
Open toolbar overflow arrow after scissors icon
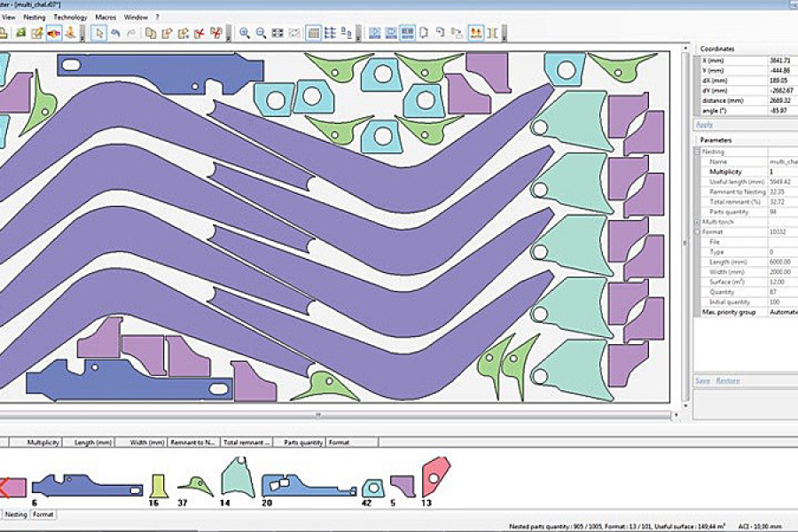[x=228, y=34]
